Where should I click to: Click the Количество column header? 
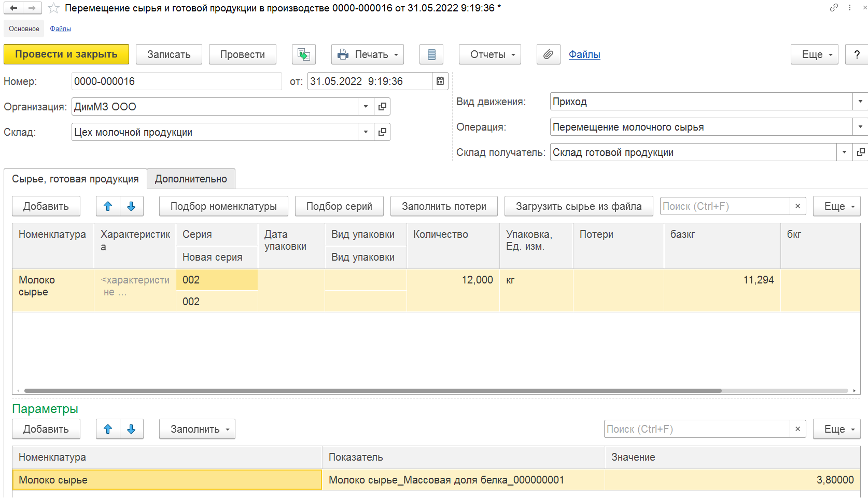453,246
